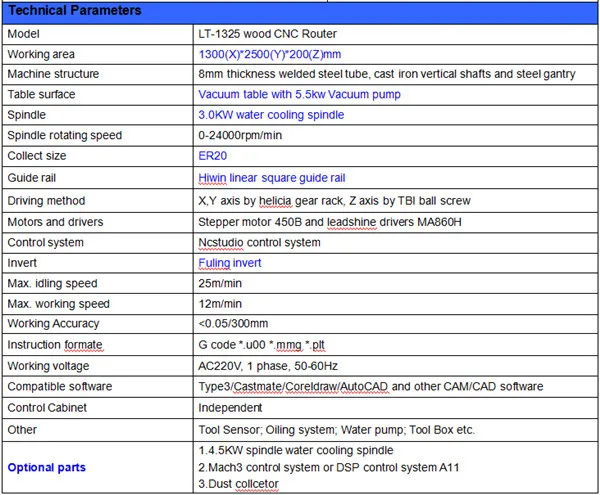Click '1.4.5KW spindle water cooling spindle' line
The width and height of the screenshot is (600, 495).
point(296,451)
